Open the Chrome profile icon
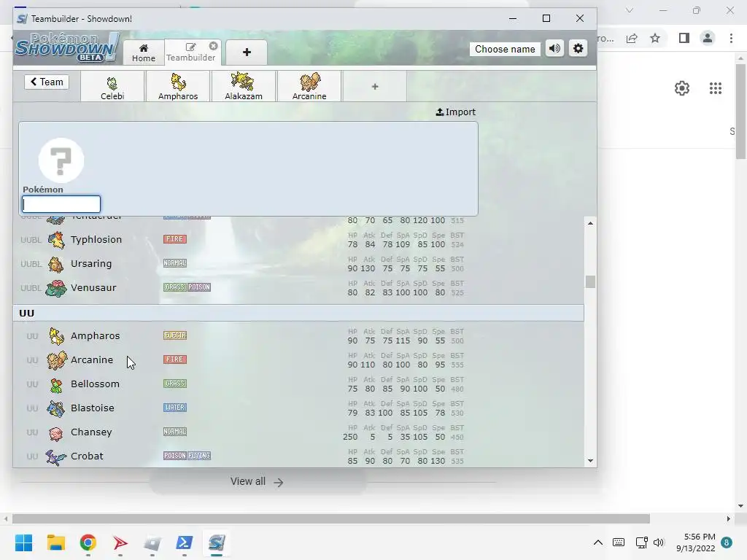 click(x=708, y=38)
